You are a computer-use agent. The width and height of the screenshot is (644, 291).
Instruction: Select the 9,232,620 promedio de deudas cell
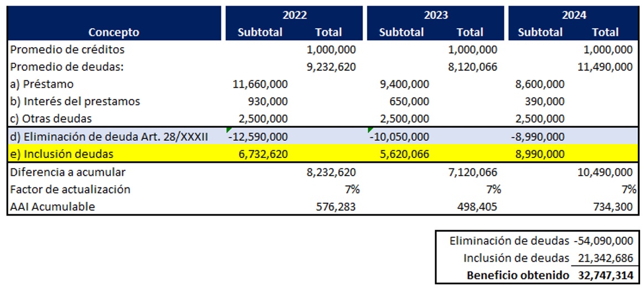[331, 67]
